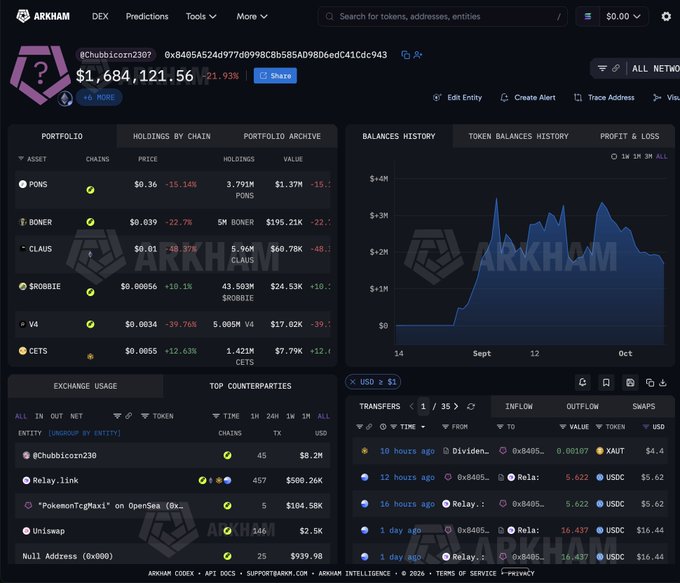Screen dimensions: 680x583
Task: Expand the $0.00 balance dropdown
Action: click(x=623, y=16)
